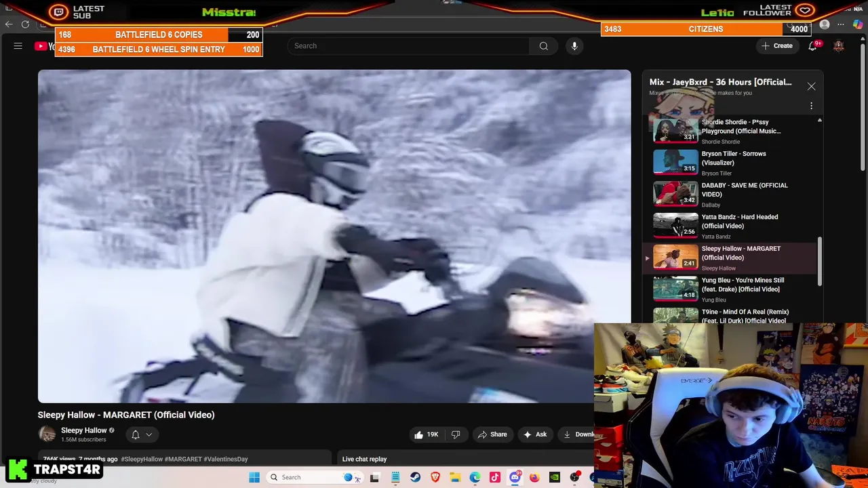
Task: Open the Live chat replay tab
Action: click(364, 459)
